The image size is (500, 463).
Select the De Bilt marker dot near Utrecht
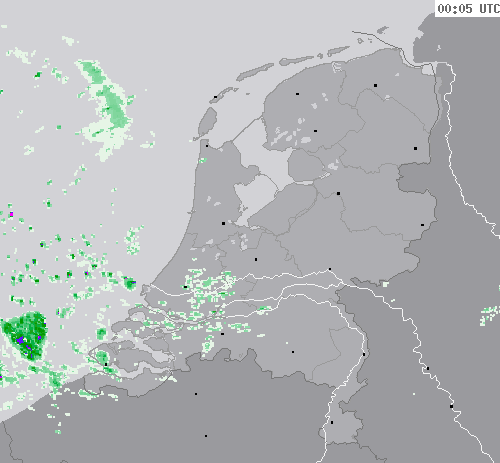[x=256, y=259]
